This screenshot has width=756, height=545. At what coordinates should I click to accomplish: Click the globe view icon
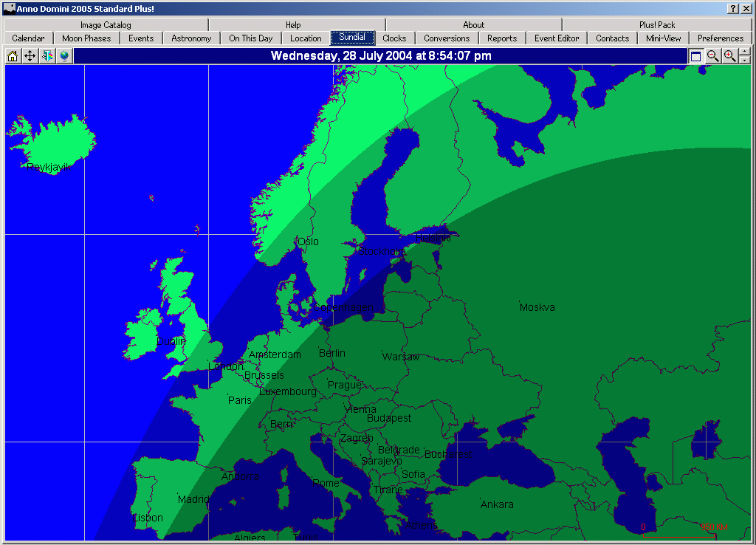tap(64, 56)
